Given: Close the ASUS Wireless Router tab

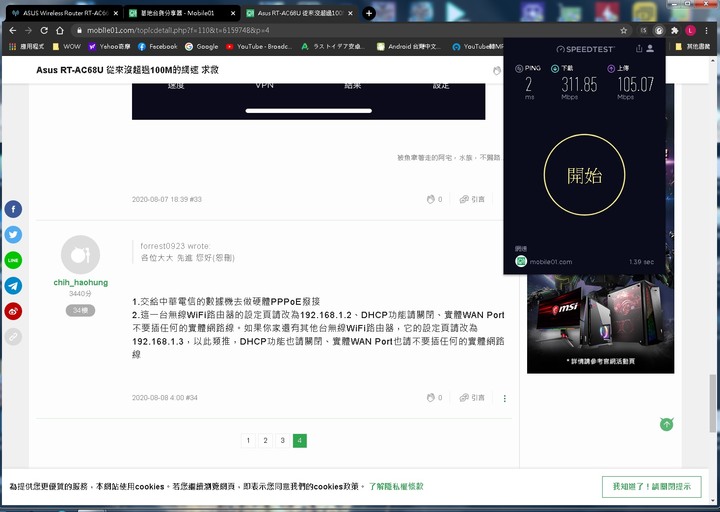Looking at the screenshot, I should coord(116,13).
